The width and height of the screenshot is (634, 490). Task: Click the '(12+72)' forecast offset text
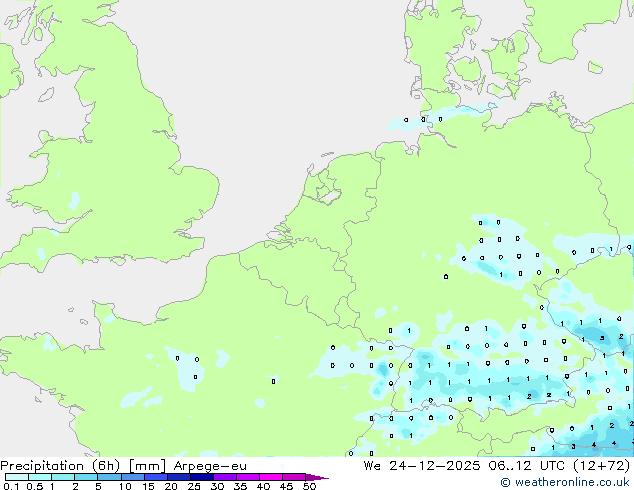click(602, 466)
